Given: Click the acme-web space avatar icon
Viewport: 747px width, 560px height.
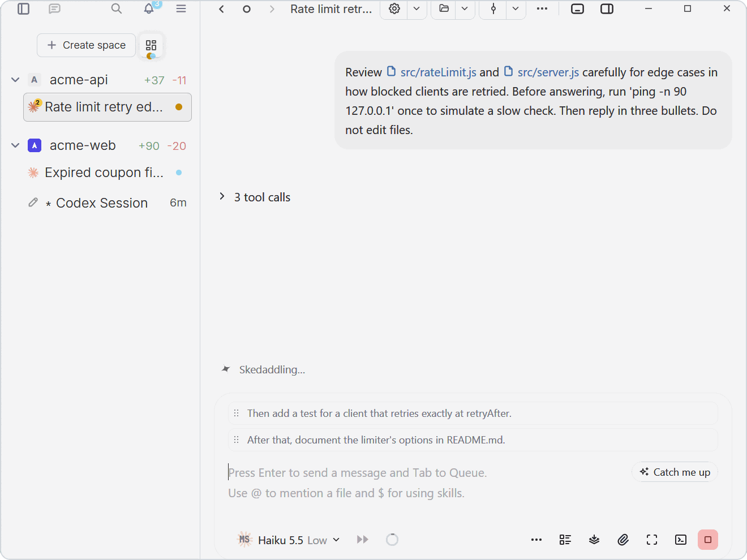Looking at the screenshot, I should point(35,146).
